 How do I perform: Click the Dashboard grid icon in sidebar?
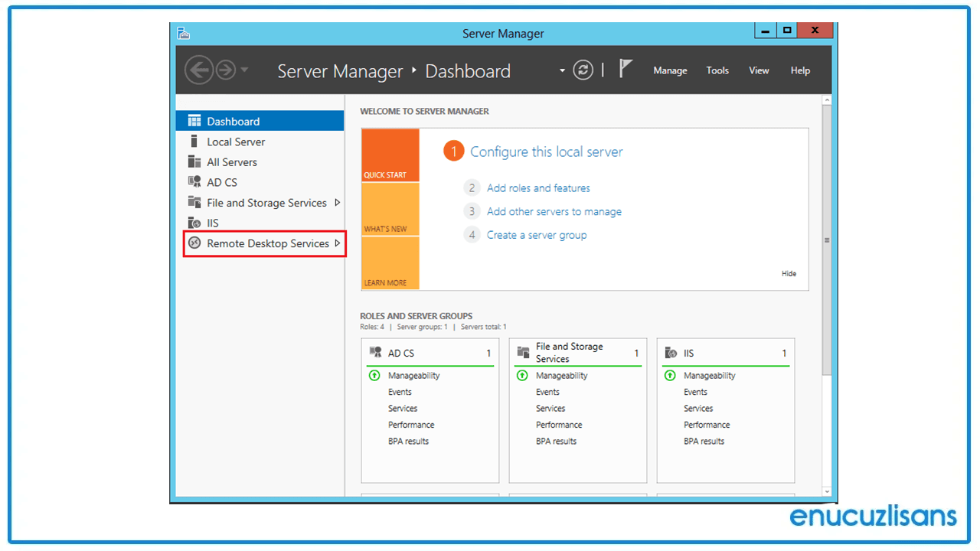[x=194, y=121]
